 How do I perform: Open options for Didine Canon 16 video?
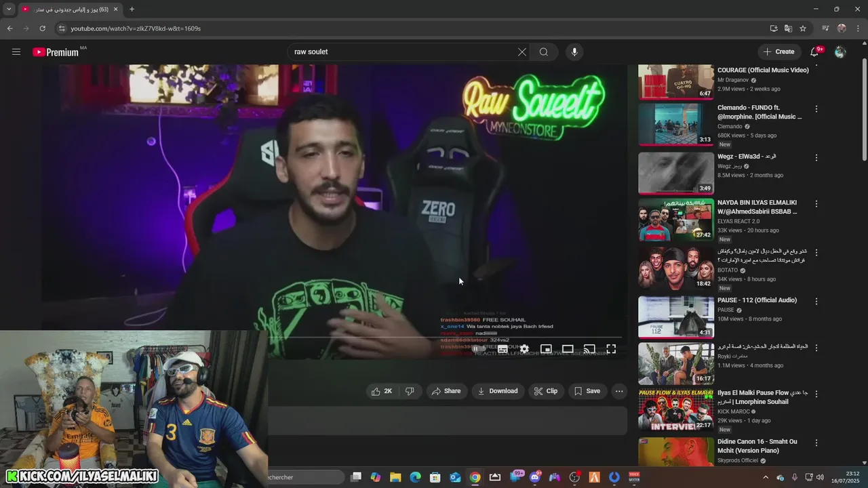[816, 443]
